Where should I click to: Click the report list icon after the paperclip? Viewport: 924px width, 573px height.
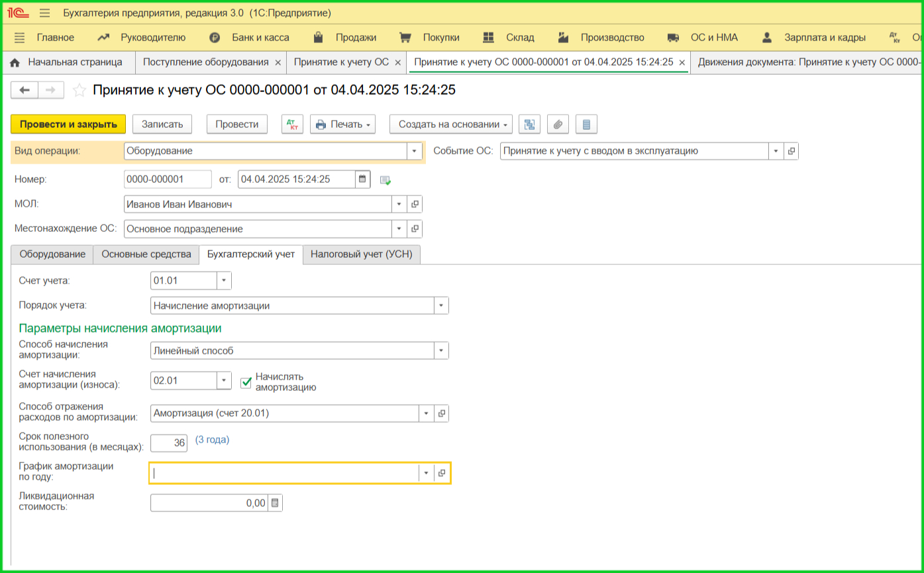point(586,125)
